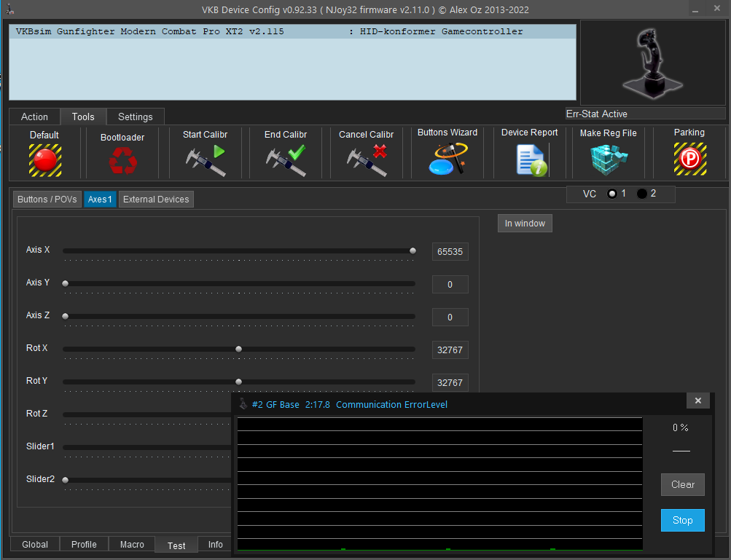
Task: Click the Err-Stat Active status field
Action: click(x=645, y=114)
